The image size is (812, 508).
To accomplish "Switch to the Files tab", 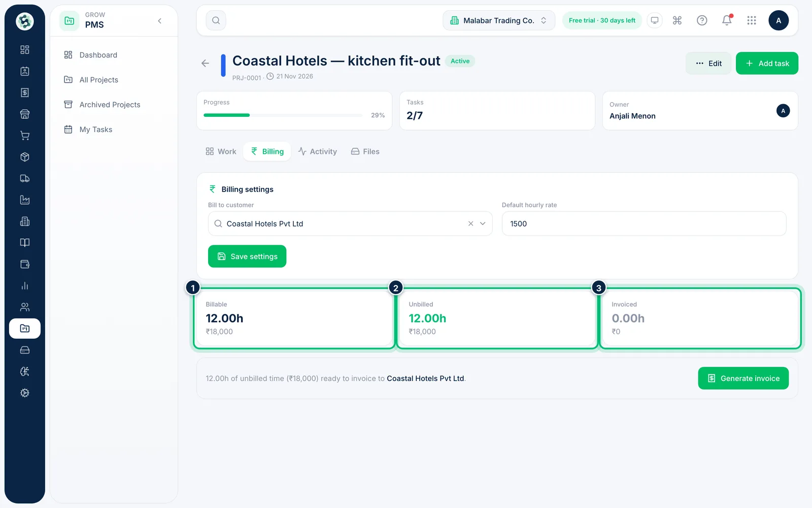I will coord(365,151).
